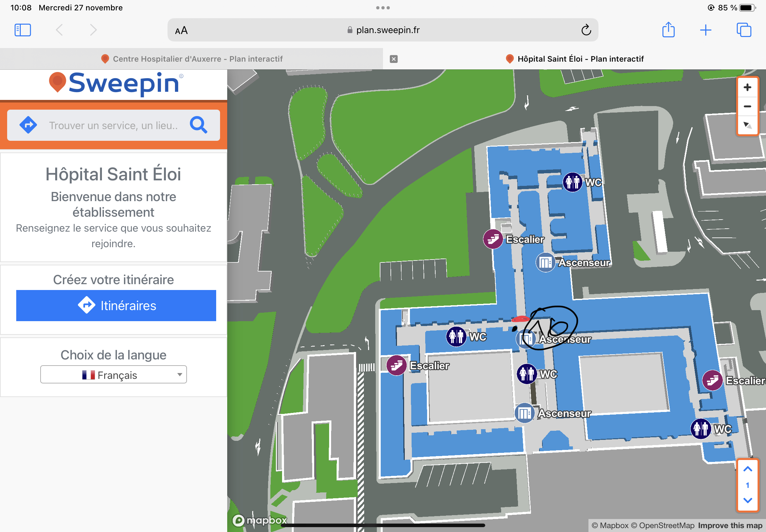
Task: Click the bottom Ascenseur elevator marker
Action: [x=524, y=413]
